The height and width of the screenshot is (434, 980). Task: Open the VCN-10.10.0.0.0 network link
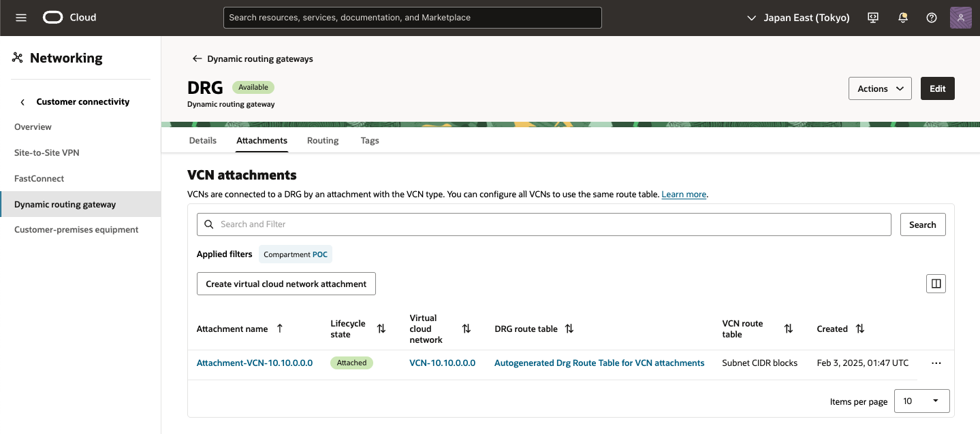(x=443, y=363)
